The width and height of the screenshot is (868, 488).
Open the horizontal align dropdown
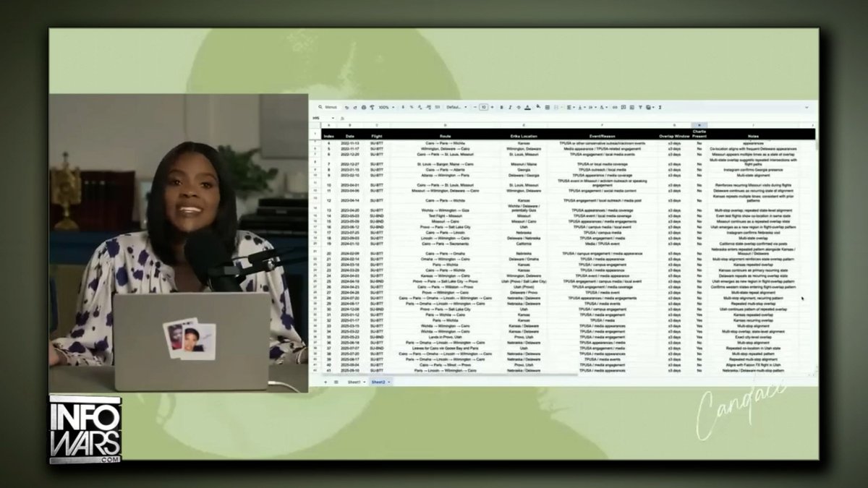coord(570,108)
